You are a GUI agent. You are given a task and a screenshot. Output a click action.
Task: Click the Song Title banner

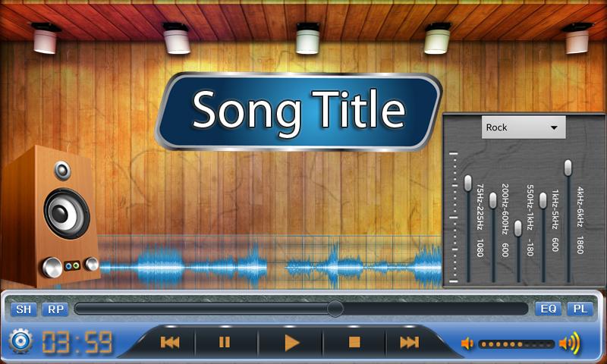pos(298,111)
